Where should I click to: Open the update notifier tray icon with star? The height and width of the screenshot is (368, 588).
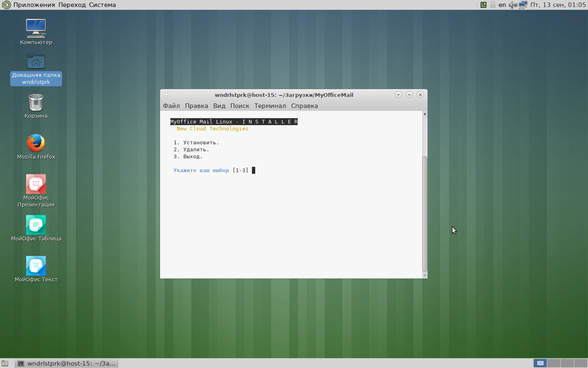(483, 5)
